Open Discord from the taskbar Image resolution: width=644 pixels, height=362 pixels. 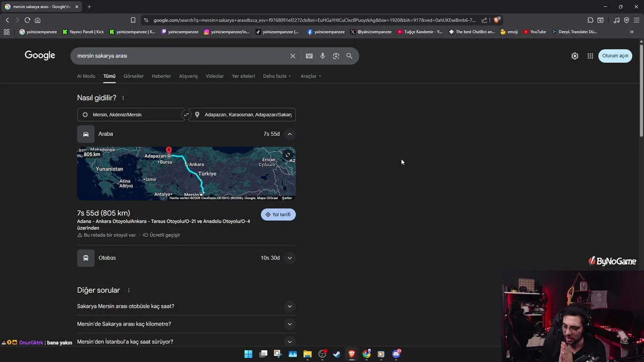[x=396, y=354]
